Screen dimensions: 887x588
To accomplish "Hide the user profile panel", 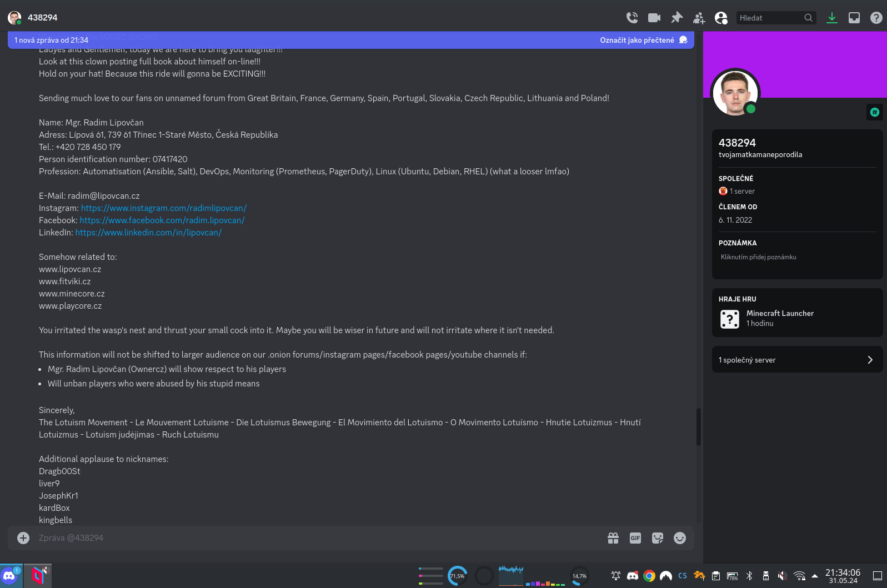I will tap(721, 18).
